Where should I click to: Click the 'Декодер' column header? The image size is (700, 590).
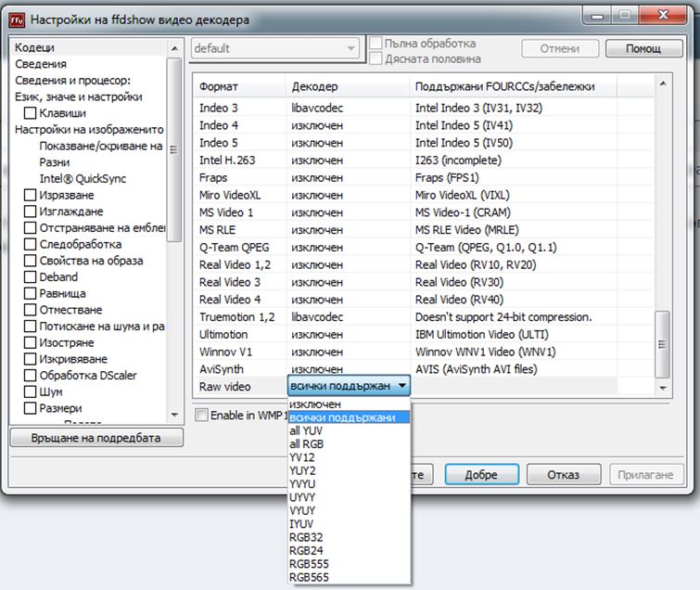point(348,86)
